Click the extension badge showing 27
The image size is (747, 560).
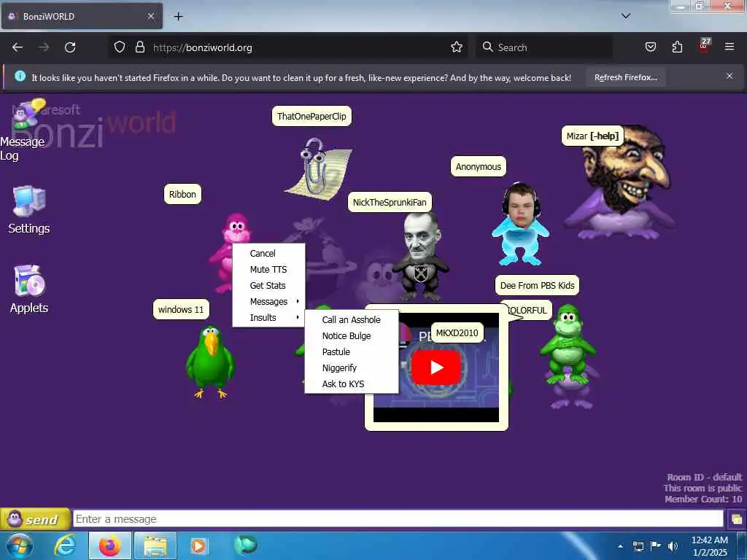tap(704, 45)
